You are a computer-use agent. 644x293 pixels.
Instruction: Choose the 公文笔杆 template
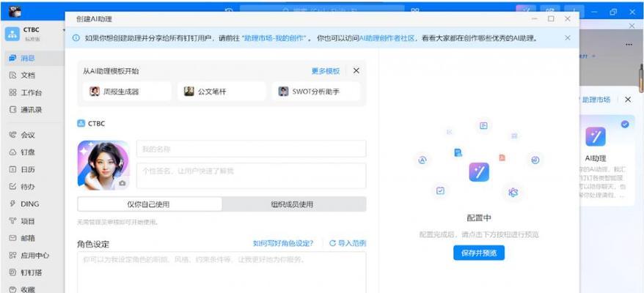click(x=222, y=92)
